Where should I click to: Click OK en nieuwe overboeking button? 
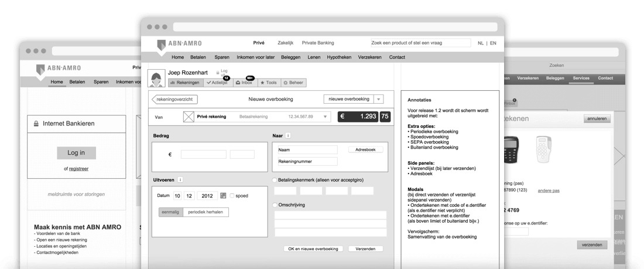(x=313, y=249)
